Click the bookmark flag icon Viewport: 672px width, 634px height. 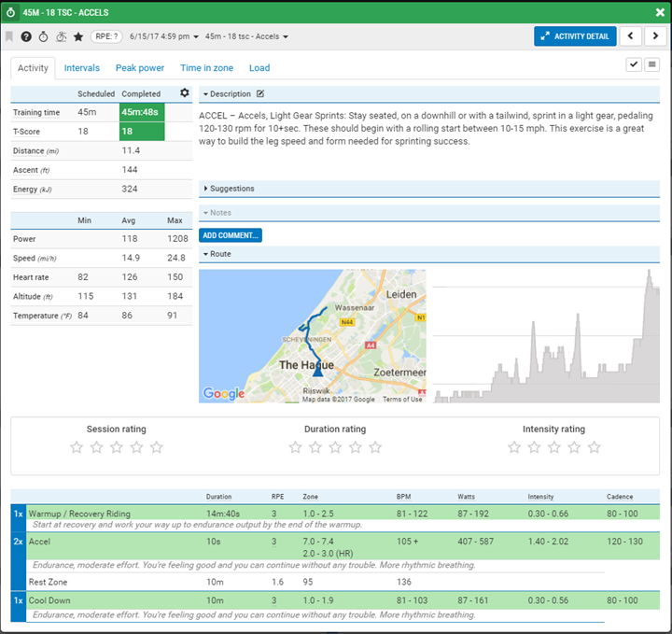tap(9, 36)
